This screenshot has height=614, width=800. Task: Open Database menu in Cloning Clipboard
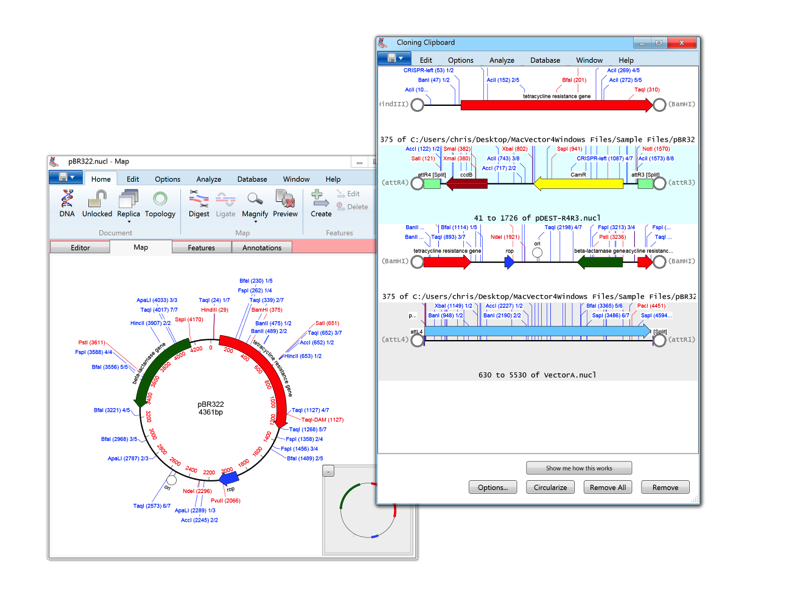coord(545,60)
